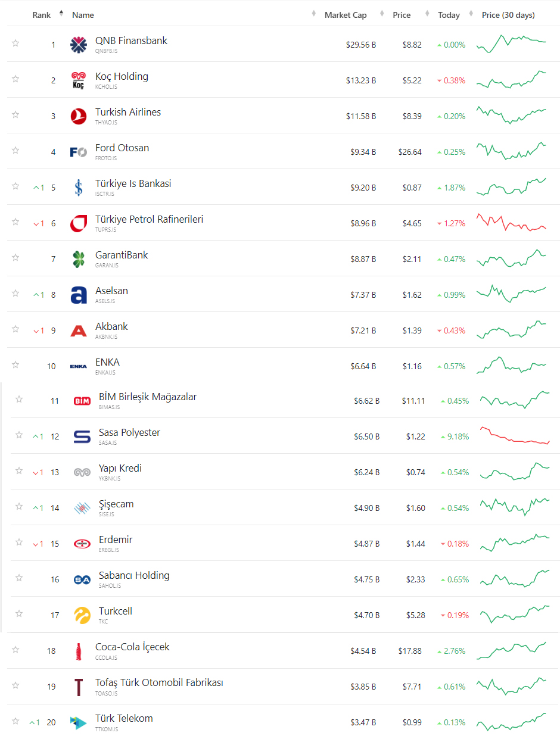Open the GarantiBank company page

(x=122, y=255)
